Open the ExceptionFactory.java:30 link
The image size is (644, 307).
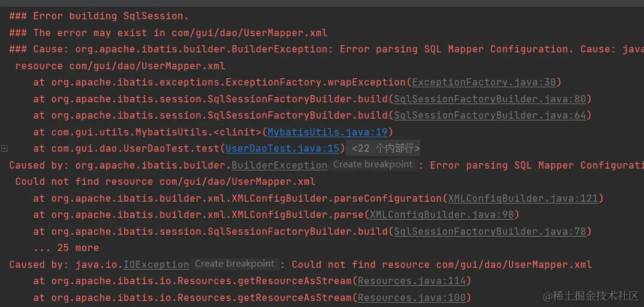tap(484, 82)
